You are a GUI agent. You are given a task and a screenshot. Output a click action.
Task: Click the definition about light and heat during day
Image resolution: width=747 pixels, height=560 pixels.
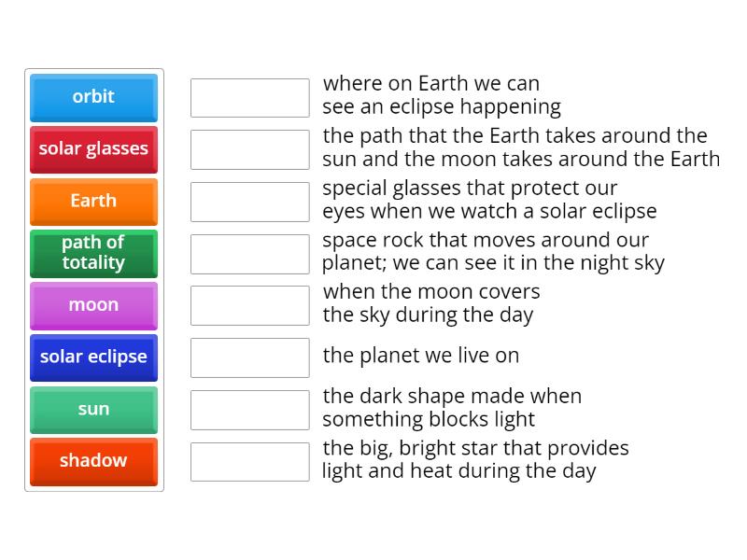[476, 459]
